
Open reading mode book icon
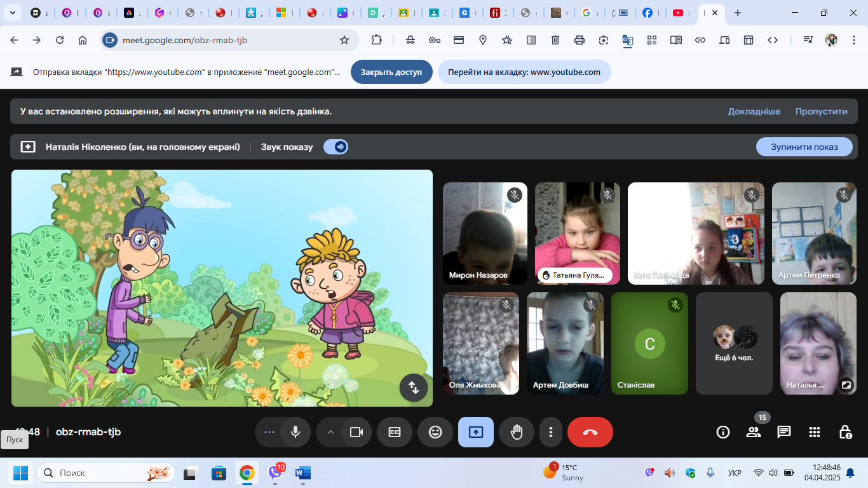pos(676,40)
